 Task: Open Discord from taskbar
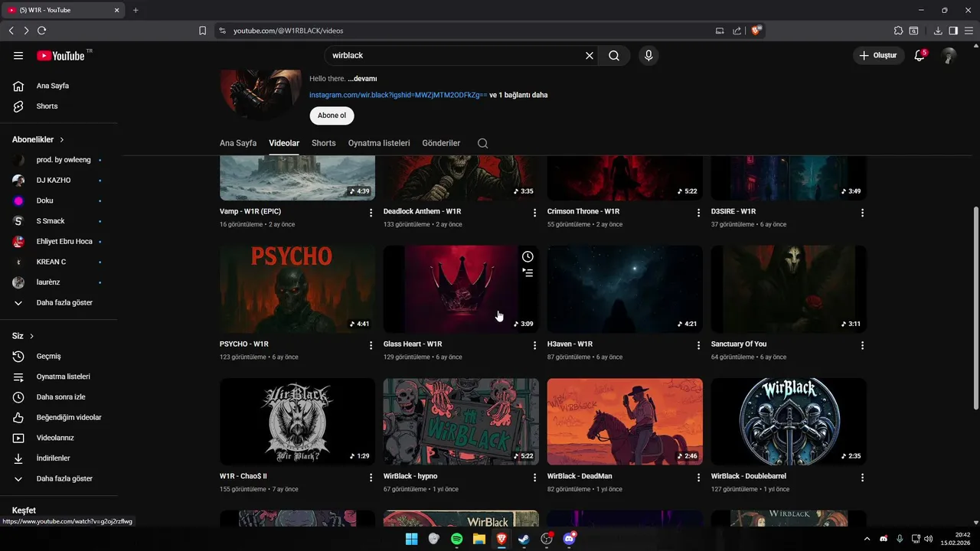point(569,539)
